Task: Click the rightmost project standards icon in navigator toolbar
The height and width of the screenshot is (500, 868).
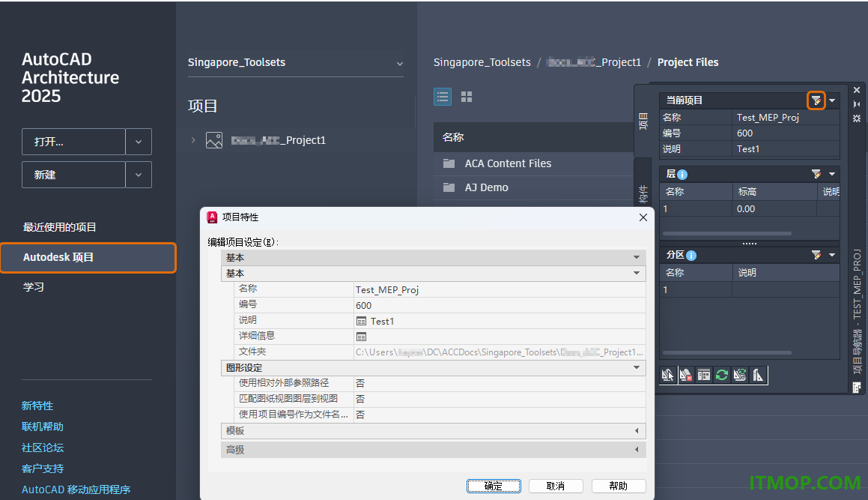Action: click(758, 376)
